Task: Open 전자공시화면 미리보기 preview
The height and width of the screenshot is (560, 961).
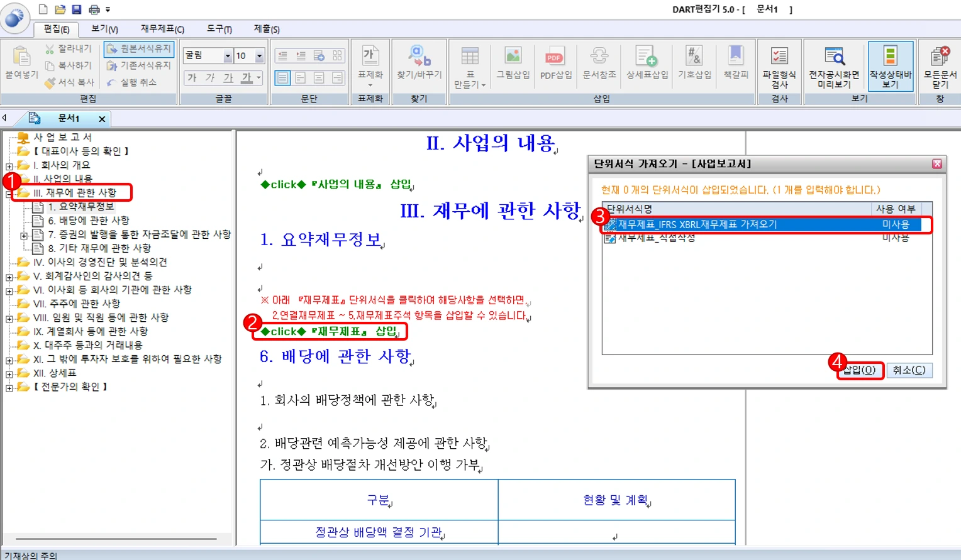Action: tap(834, 67)
